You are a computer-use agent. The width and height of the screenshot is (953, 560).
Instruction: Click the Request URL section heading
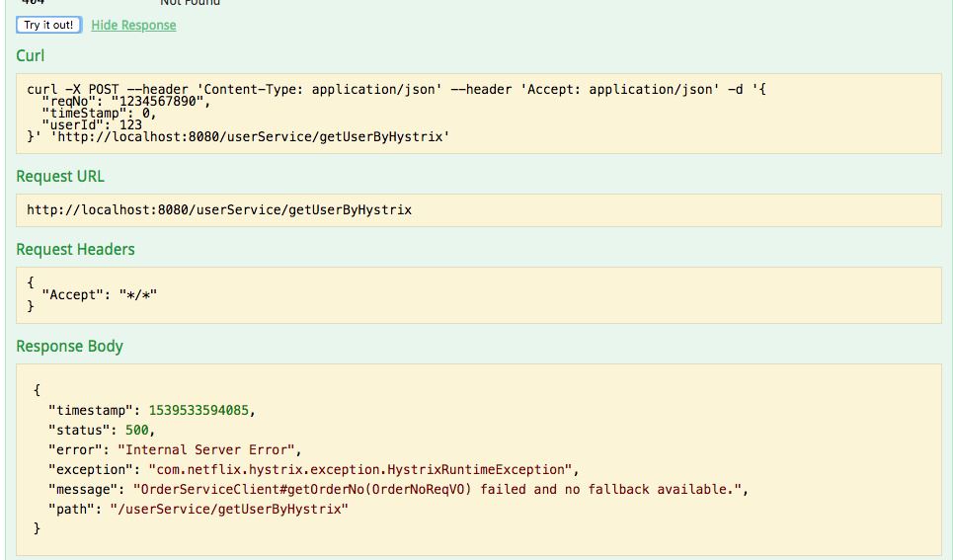[x=60, y=176]
